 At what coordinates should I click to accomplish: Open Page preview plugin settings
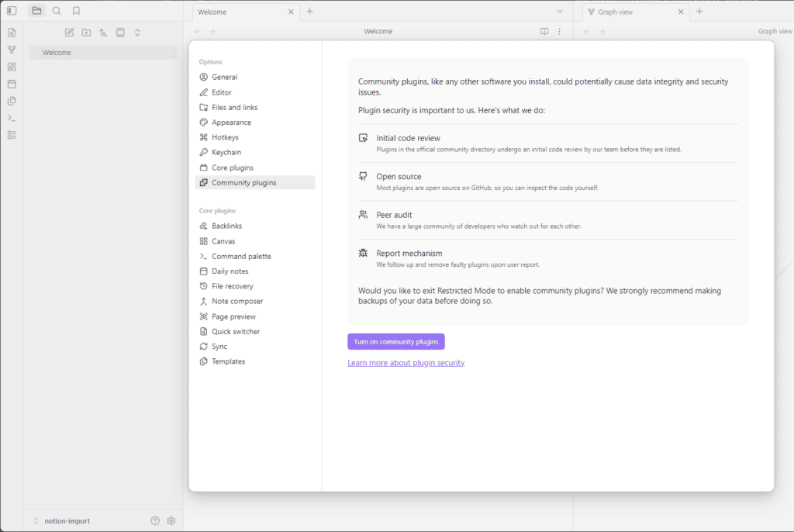[255, 316]
